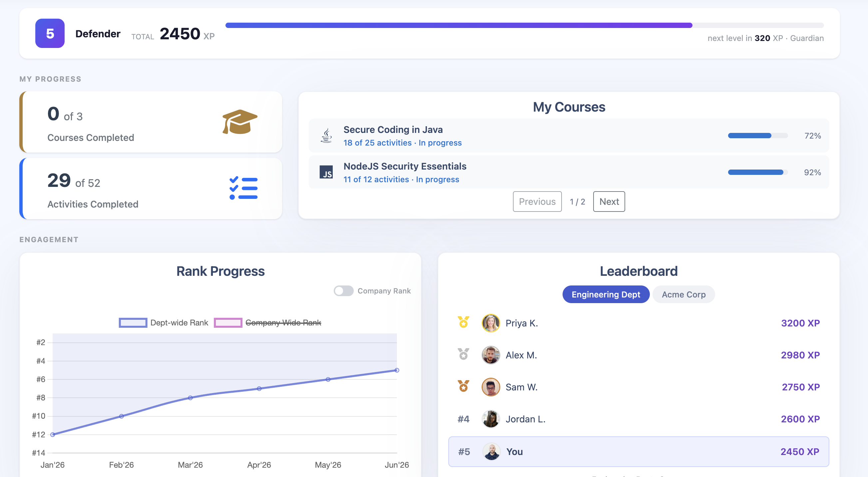The image size is (868, 477).
Task: Open Jordan L.'s avatar
Action: pyautogui.click(x=491, y=419)
